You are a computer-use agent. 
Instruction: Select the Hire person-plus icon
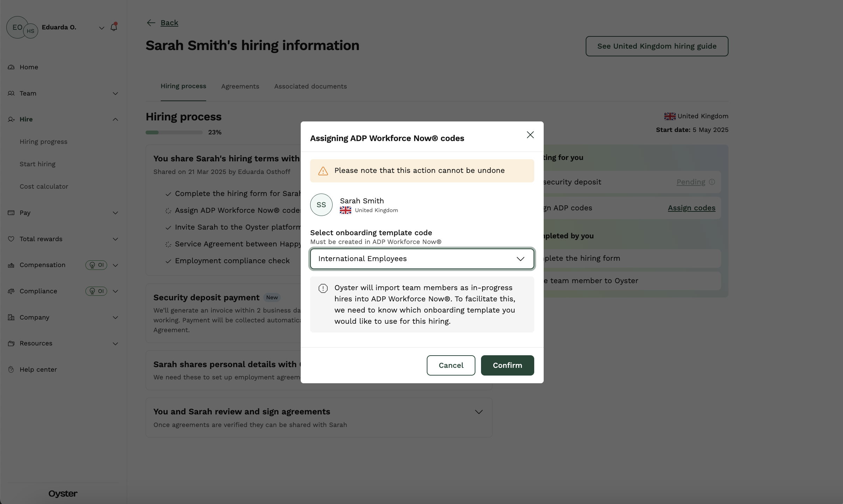coord(11,119)
